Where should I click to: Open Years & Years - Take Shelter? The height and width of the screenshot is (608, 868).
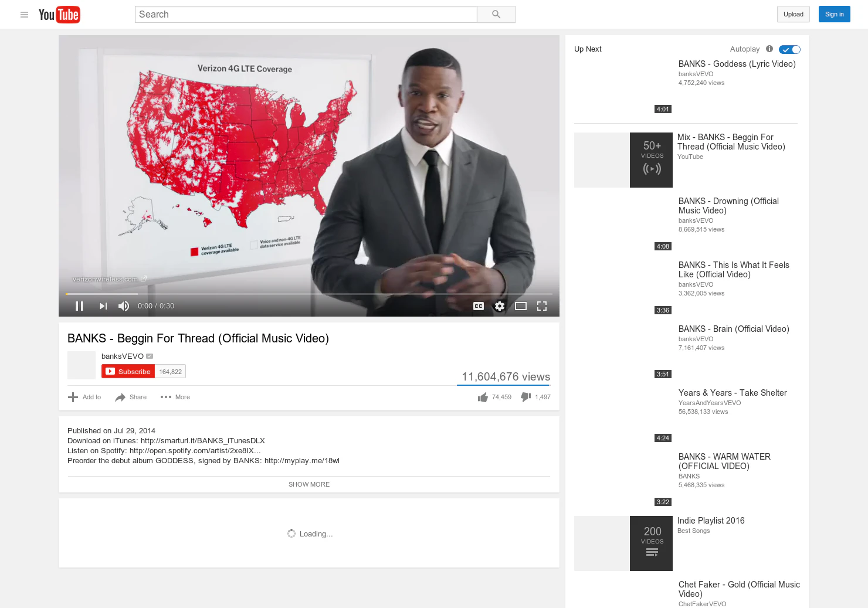733,393
